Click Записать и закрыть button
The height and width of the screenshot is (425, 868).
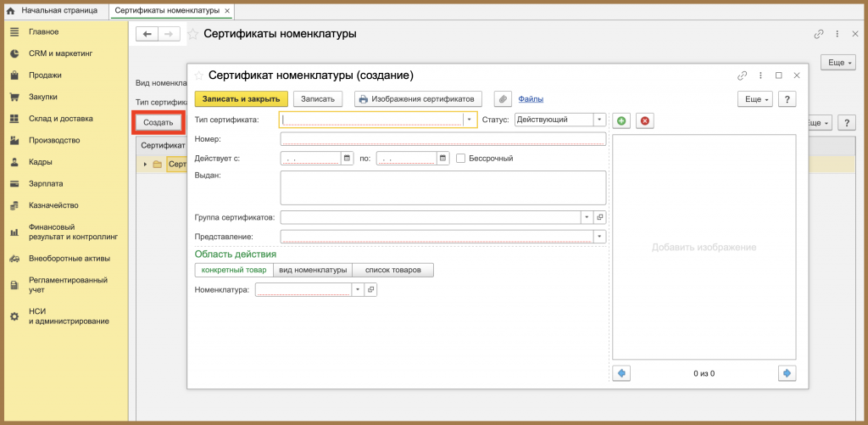[242, 99]
